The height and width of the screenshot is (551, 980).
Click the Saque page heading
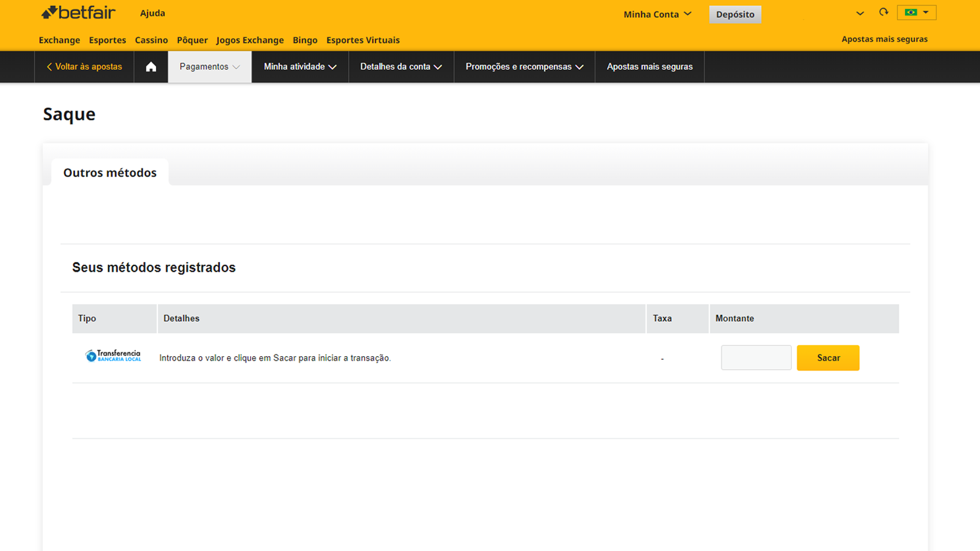(x=69, y=114)
